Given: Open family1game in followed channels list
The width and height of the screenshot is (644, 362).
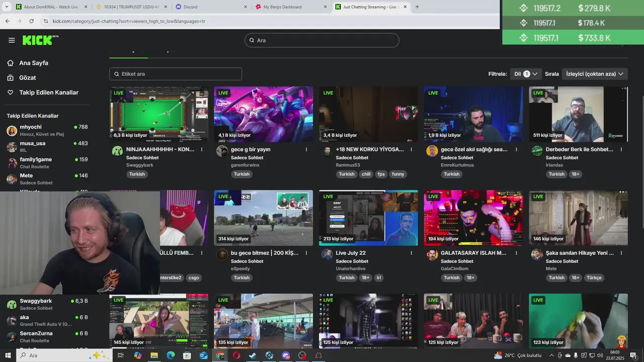Looking at the screenshot, I should pos(47,162).
